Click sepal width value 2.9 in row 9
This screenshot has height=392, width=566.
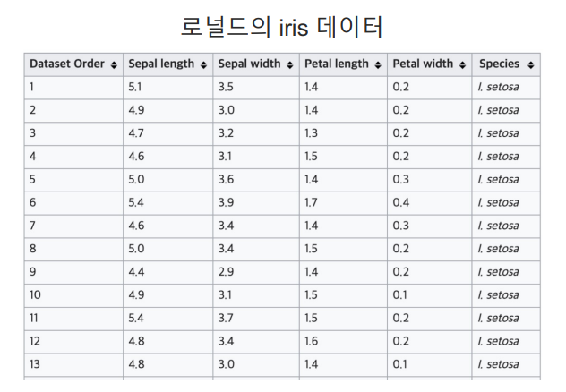click(x=226, y=271)
